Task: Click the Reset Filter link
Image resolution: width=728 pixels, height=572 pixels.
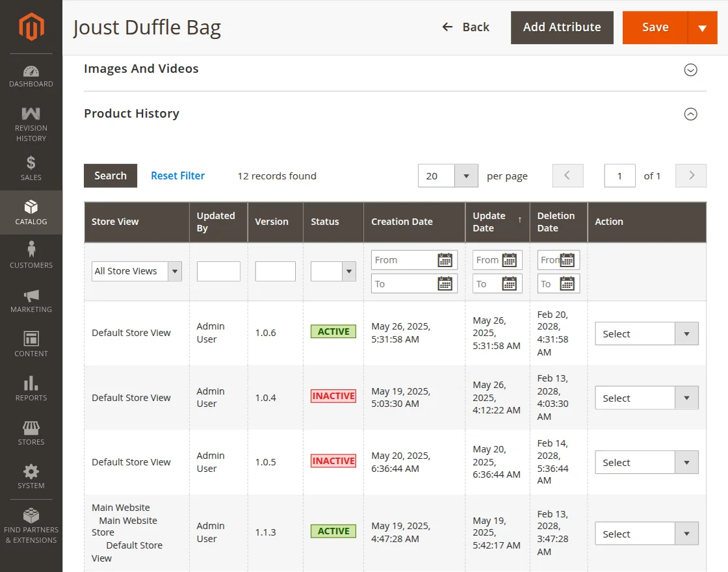Action: pos(177,175)
